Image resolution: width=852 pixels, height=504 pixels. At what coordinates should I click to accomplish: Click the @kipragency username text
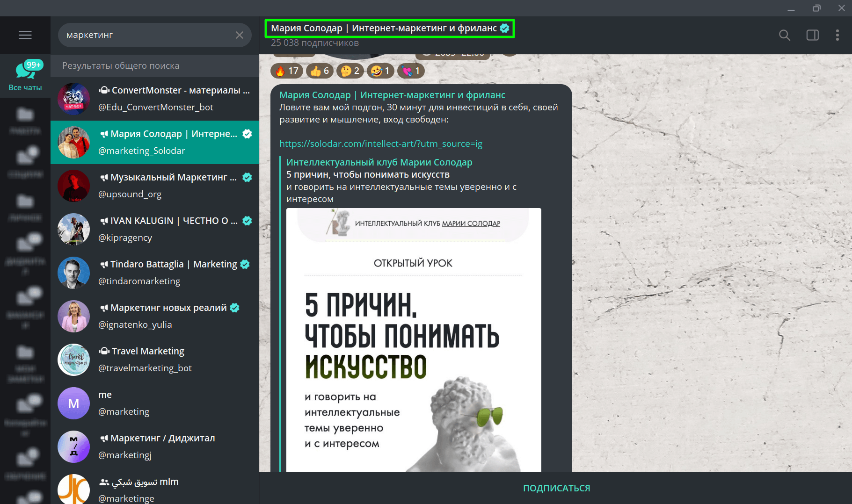[125, 238]
